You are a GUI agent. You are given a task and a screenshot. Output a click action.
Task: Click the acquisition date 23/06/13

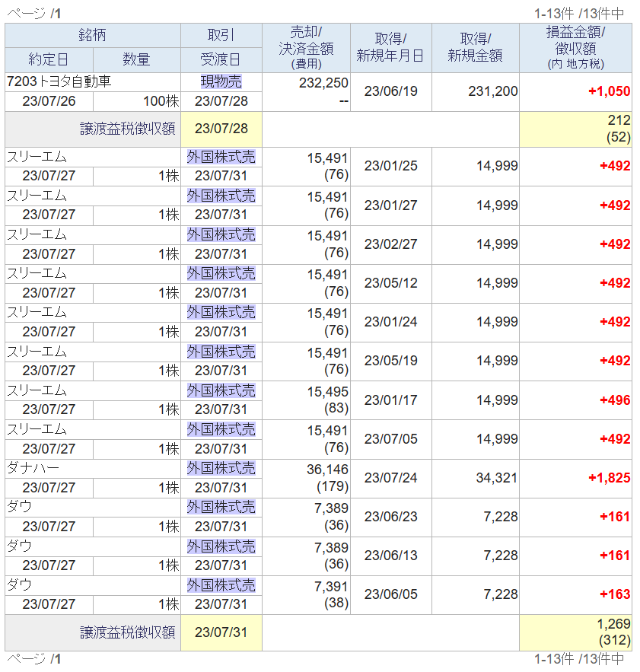coord(390,556)
